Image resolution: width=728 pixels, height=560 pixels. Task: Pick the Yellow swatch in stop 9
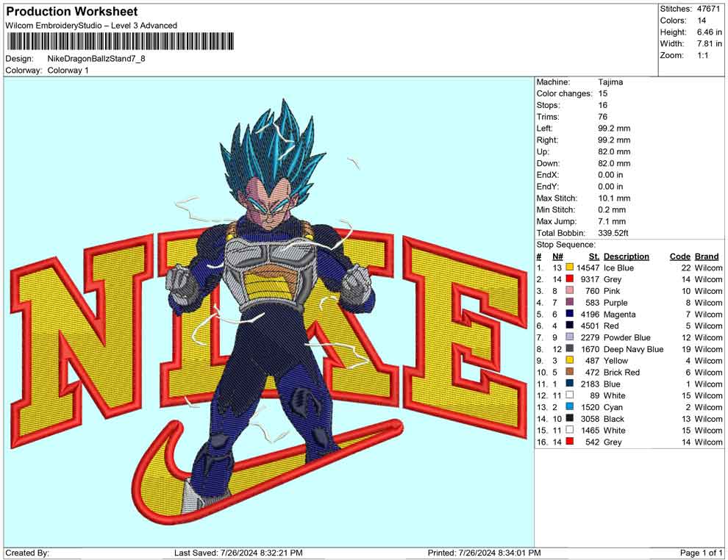click(570, 361)
